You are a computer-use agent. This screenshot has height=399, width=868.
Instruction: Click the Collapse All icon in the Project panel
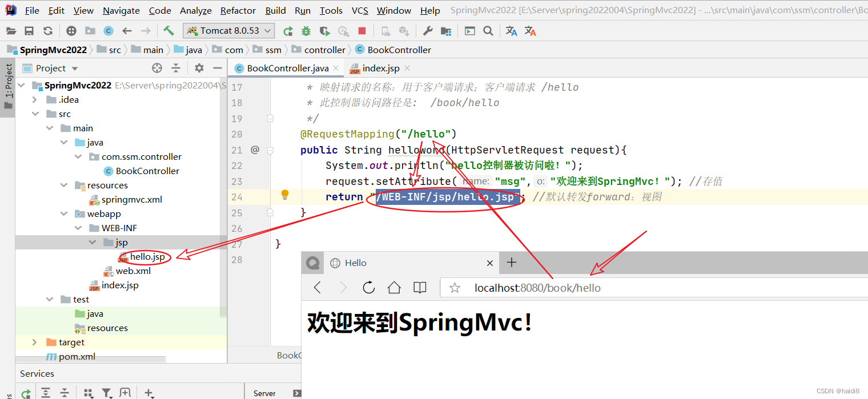pos(176,68)
